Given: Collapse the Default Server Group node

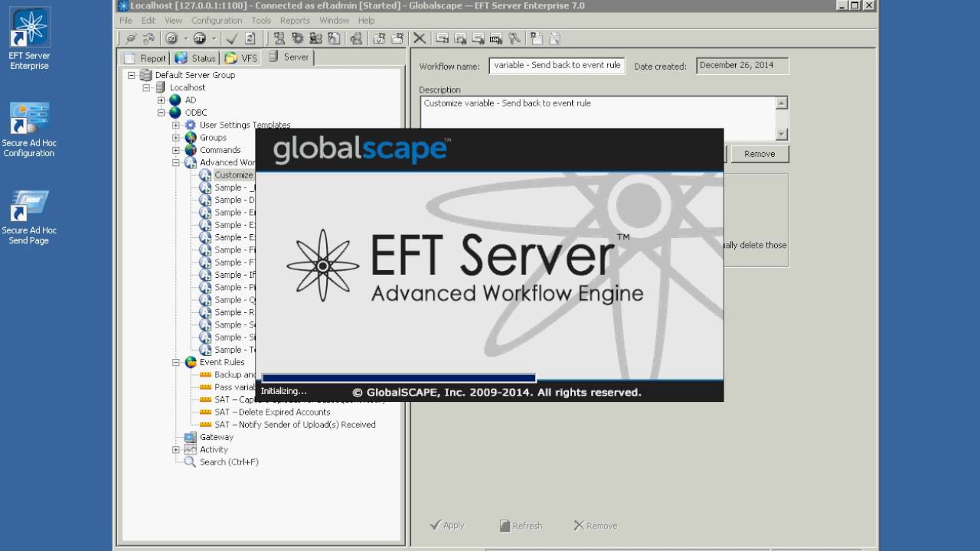Looking at the screenshot, I should (132, 75).
